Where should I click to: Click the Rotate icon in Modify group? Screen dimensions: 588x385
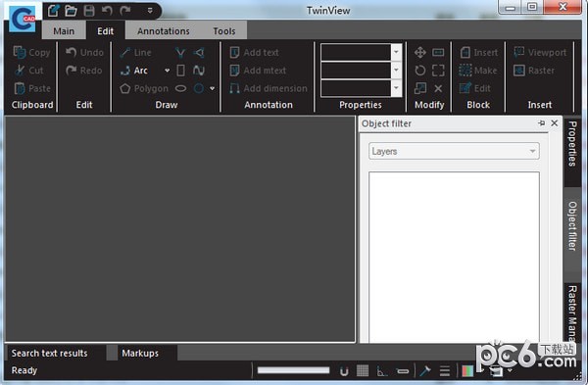[420, 71]
